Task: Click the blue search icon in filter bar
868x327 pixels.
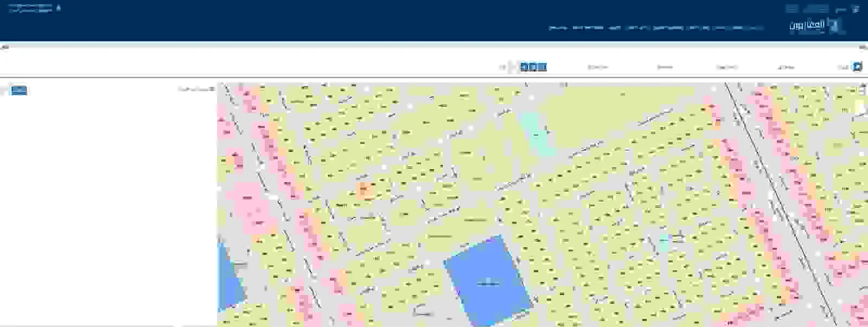Action: (857, 67)
